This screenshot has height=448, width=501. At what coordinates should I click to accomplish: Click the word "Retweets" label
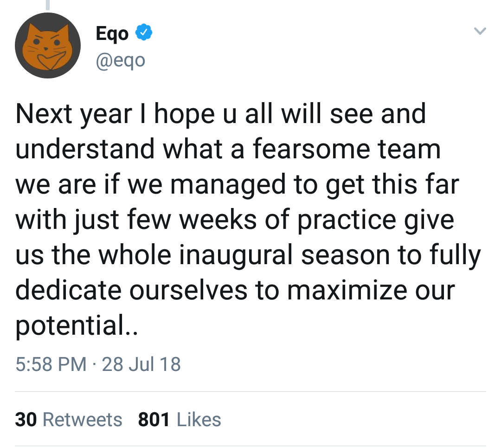pos(82,420)
